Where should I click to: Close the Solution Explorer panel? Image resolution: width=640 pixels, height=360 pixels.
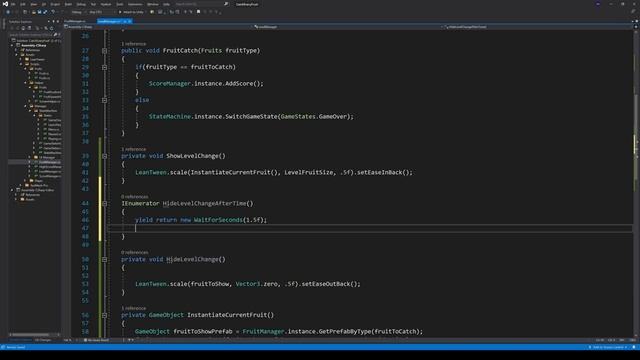pyautogui.click(x=58, y=21)
